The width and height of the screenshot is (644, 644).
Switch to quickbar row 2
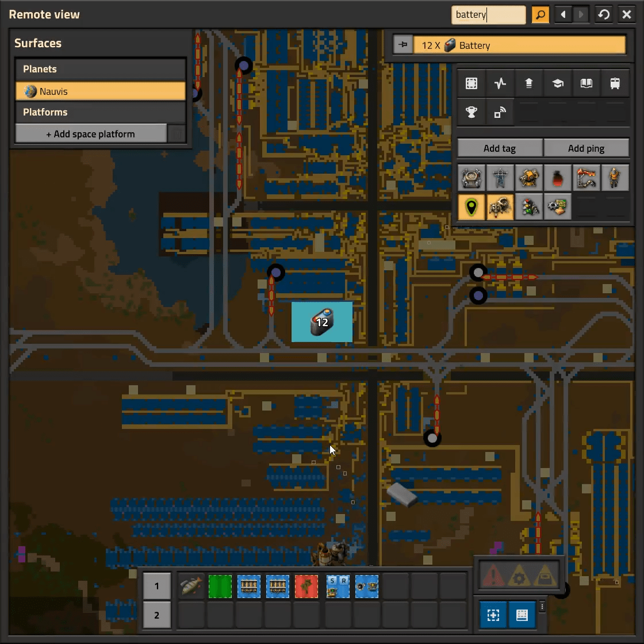tap(156, 615)
